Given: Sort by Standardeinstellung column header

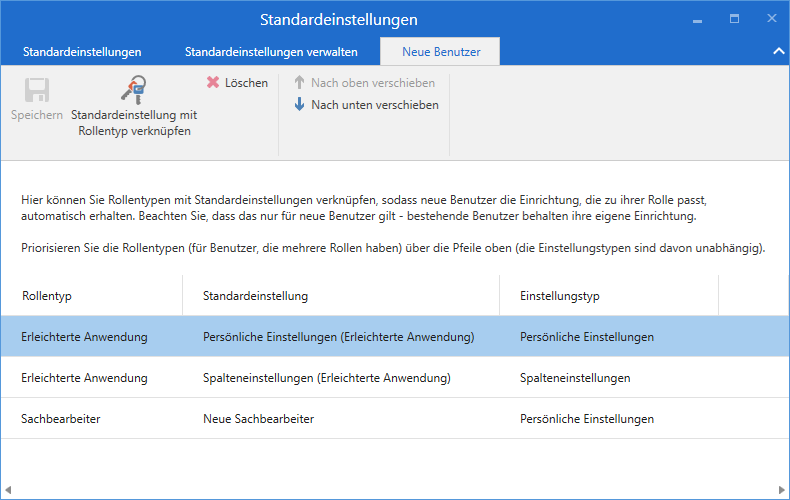Looking at the screenshot, I should coord(255,296).
